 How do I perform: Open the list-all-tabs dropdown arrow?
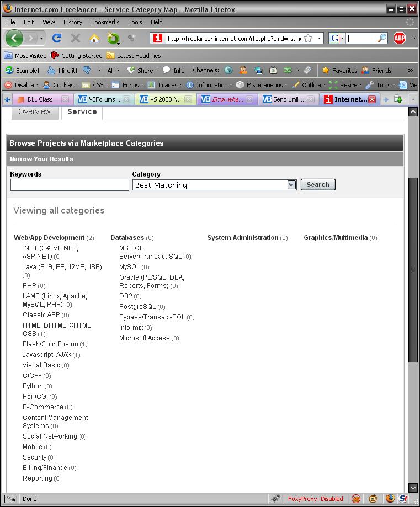pos(413,99)
